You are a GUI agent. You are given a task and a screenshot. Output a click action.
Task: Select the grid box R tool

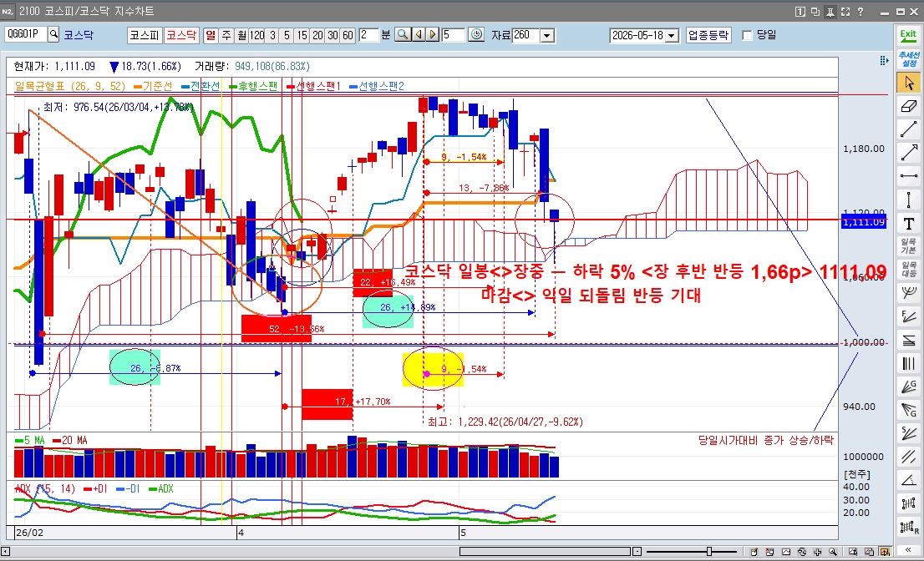click(x=908, y=527)
